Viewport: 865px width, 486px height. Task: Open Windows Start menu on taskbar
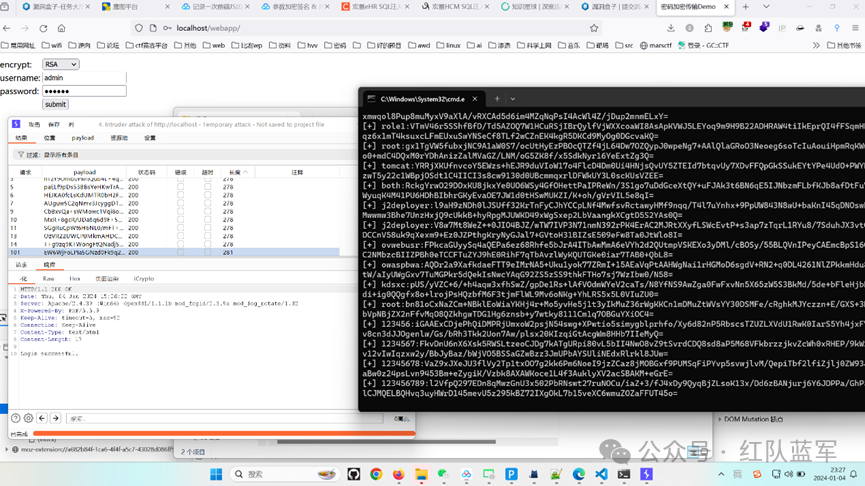215,474
